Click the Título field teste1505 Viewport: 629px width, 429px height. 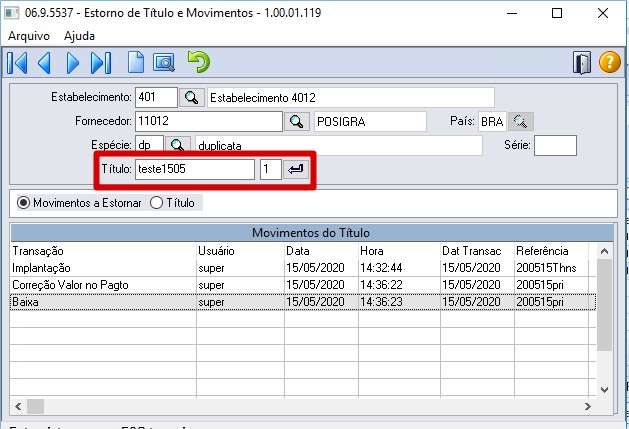click(x=195, y=169)
